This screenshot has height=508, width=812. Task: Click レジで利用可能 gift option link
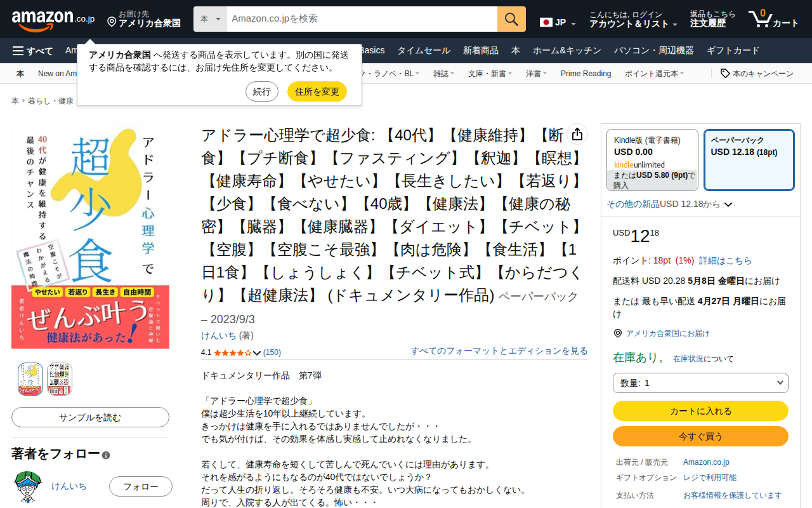click(710, 478)
